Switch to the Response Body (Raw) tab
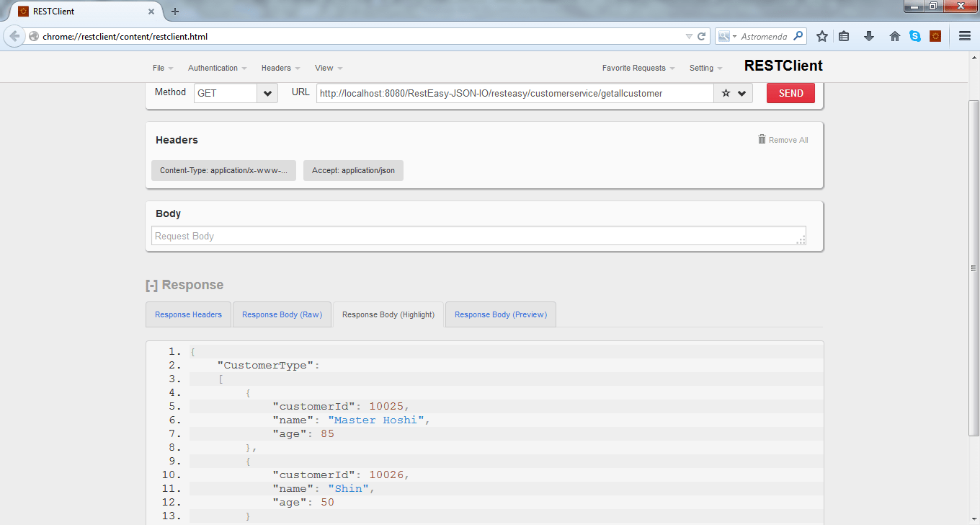Screen dimensions: 980x525 (x=282, y=314)
